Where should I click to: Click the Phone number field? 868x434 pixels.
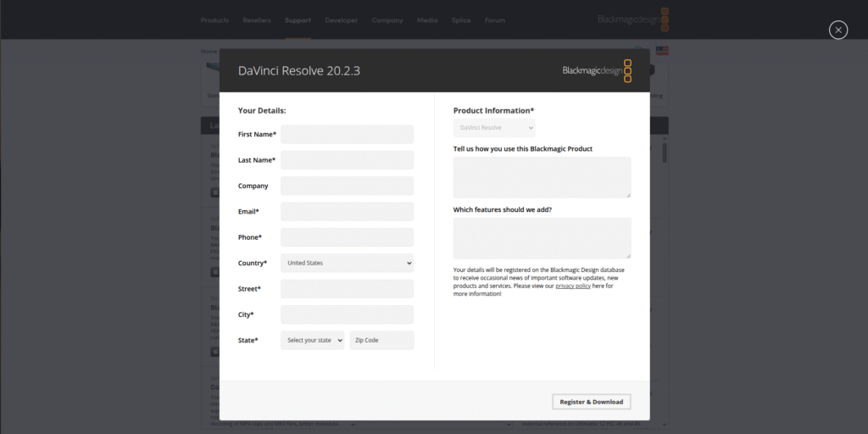click(x=347, y=237)
